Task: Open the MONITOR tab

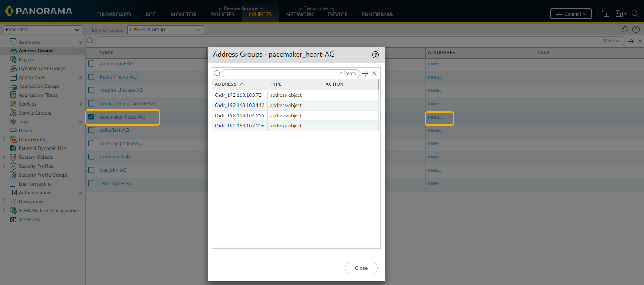Action: [184, 14]
